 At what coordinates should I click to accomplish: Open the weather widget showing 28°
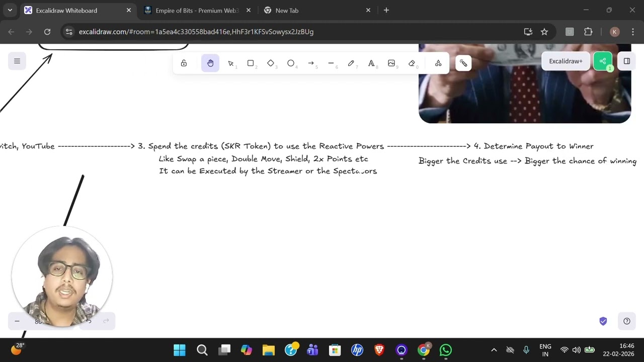(17, 349)
